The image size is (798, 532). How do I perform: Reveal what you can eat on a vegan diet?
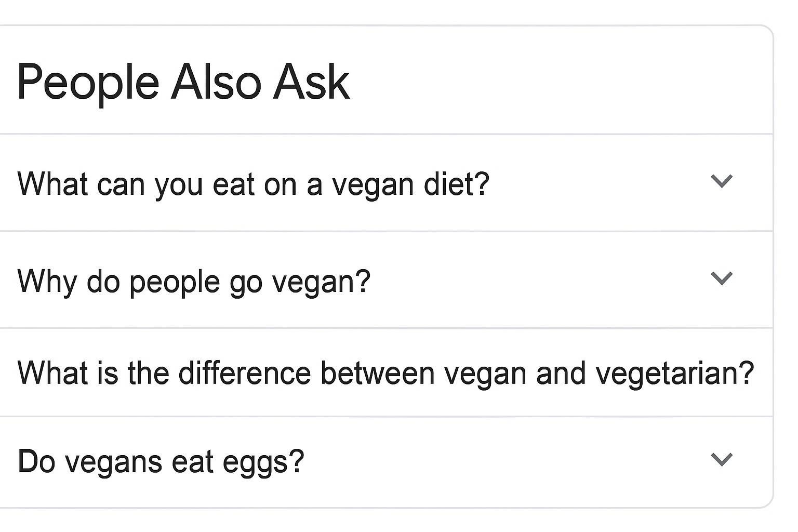[721, 181]
